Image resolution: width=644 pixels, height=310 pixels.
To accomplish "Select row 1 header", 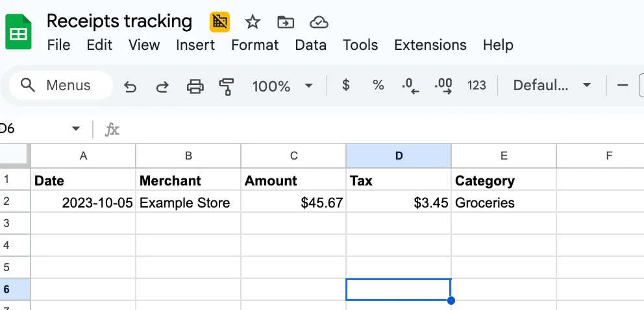I will [x=15, y=179].
